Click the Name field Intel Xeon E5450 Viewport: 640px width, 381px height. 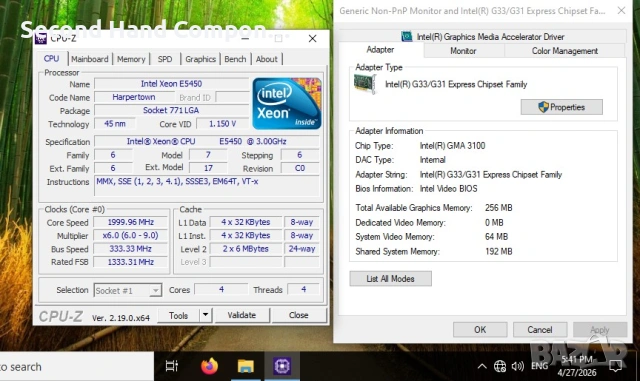click(x=171, y=84)
